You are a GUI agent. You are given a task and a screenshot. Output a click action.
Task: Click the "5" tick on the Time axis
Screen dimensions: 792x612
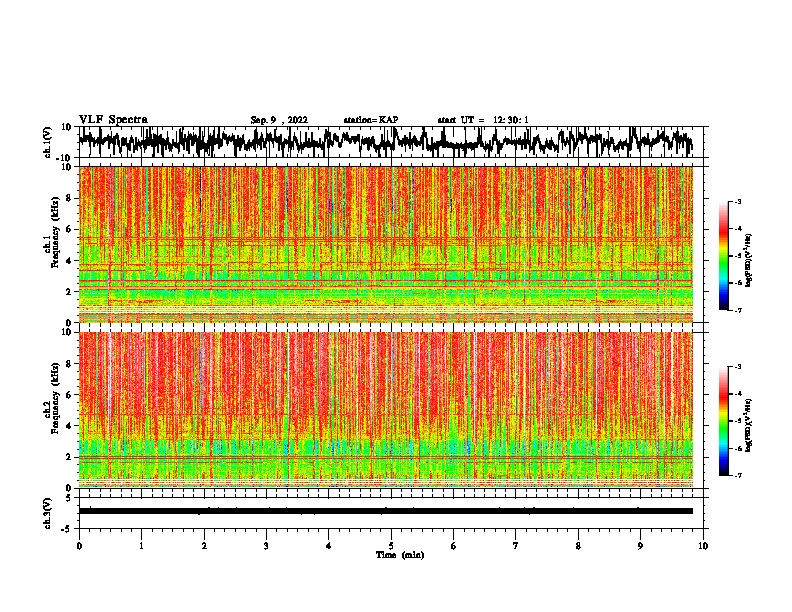click(391, 546)
